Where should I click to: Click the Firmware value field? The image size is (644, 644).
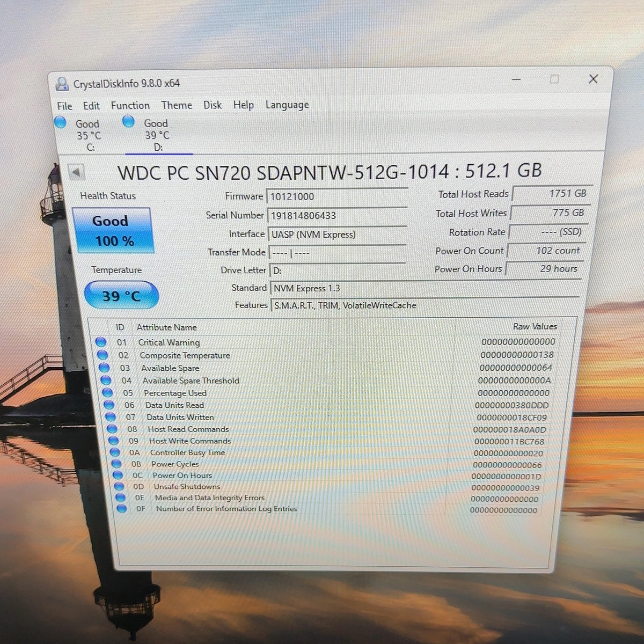pyautogui.click(x=337, y=196)
